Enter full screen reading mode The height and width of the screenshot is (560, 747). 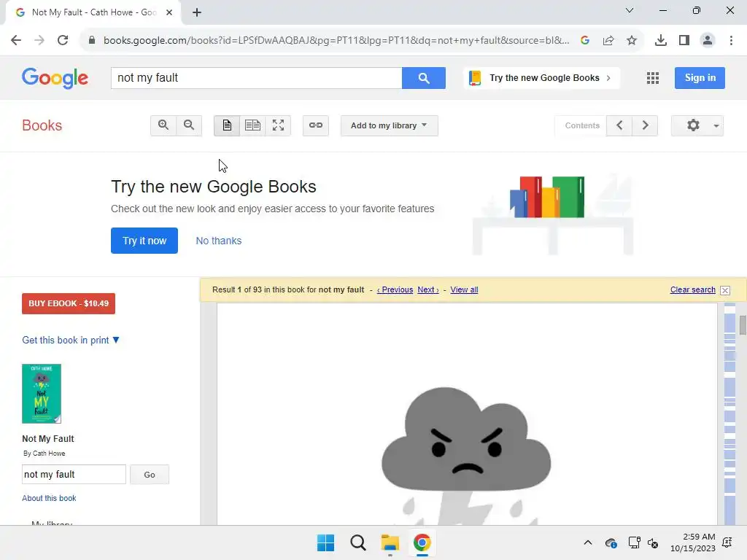[278, 125]
